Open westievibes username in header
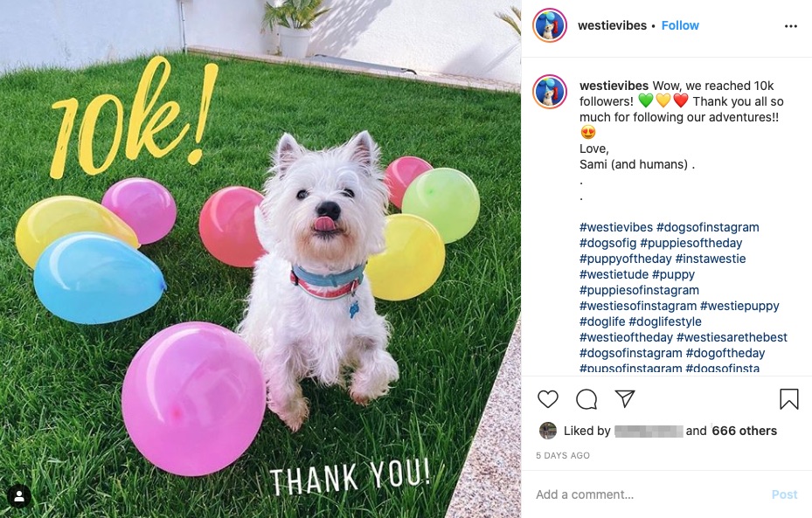This screenshot has height=518, width=812. (612, 25)
